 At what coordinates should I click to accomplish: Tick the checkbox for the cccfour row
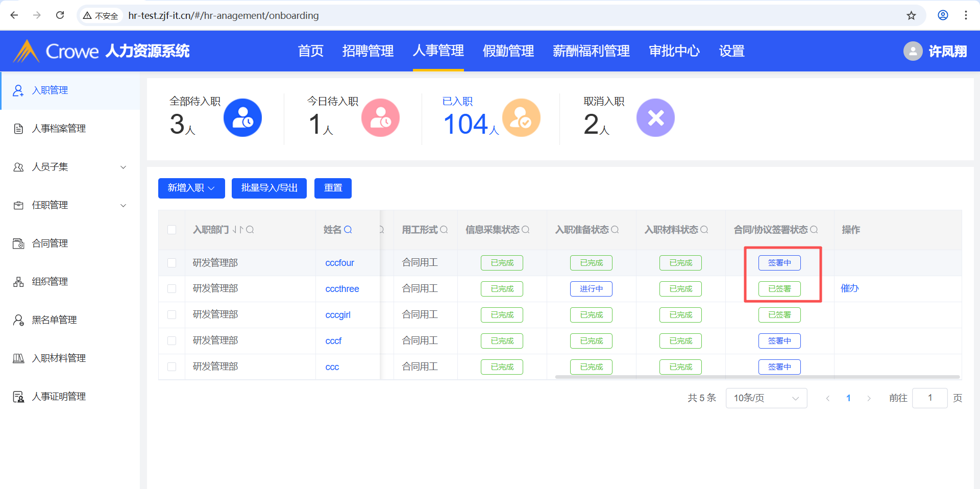[x=172, y=263]
